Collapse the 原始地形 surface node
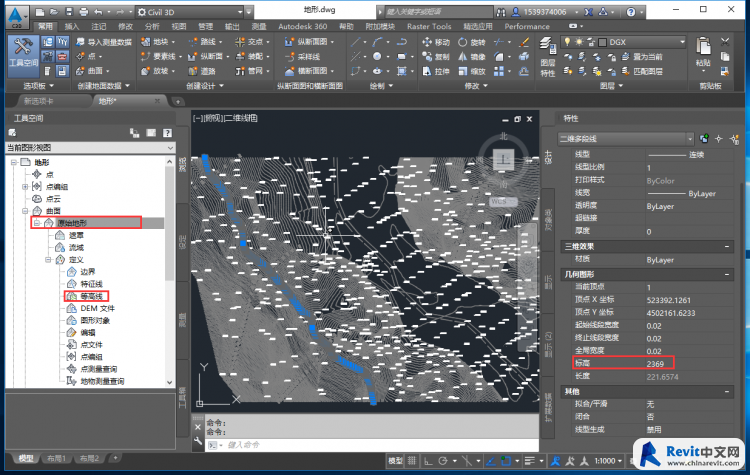The image size is (750, 475). (x=36, y=223)
